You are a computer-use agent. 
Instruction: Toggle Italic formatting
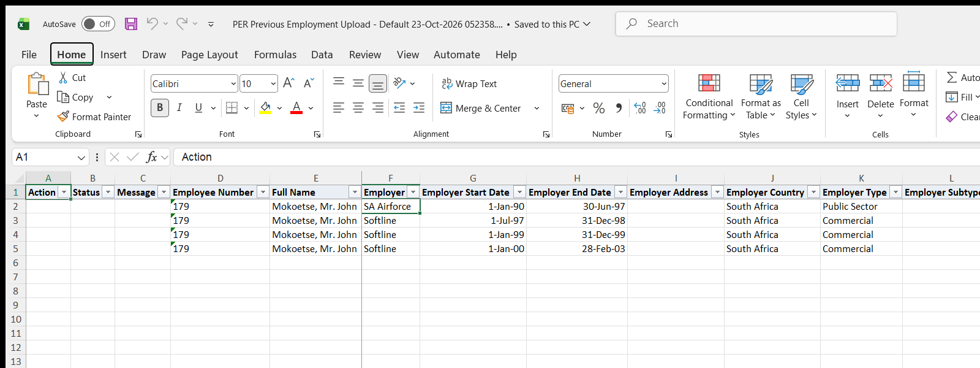tap(179, 108)
